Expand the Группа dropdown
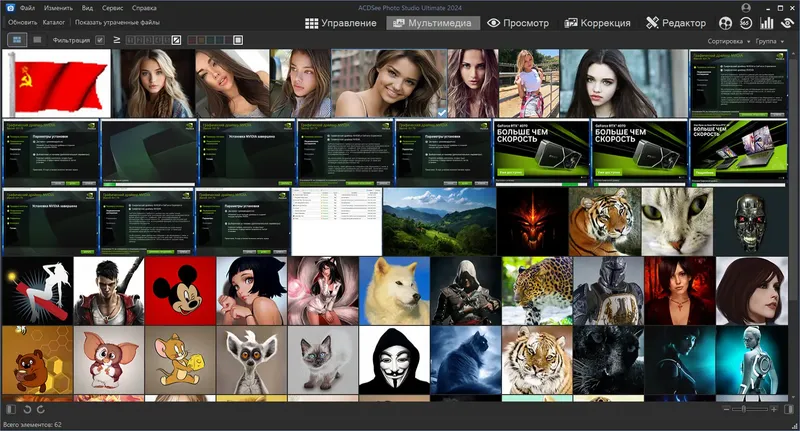Image resolution: width=800 pixels, height=431 pixels. pos(769,41)
